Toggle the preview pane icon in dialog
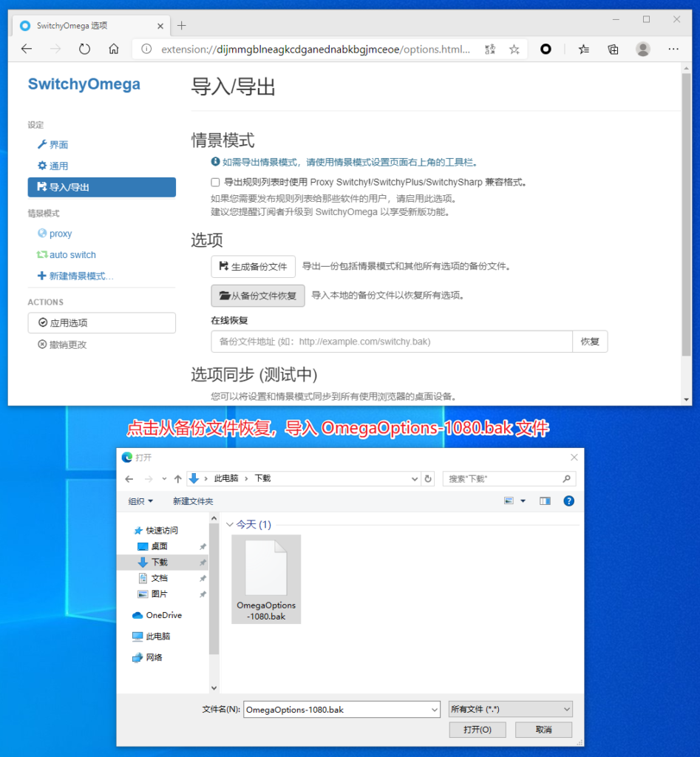The height and width of the screenshot is (757, 700). [x=545, y=500]
